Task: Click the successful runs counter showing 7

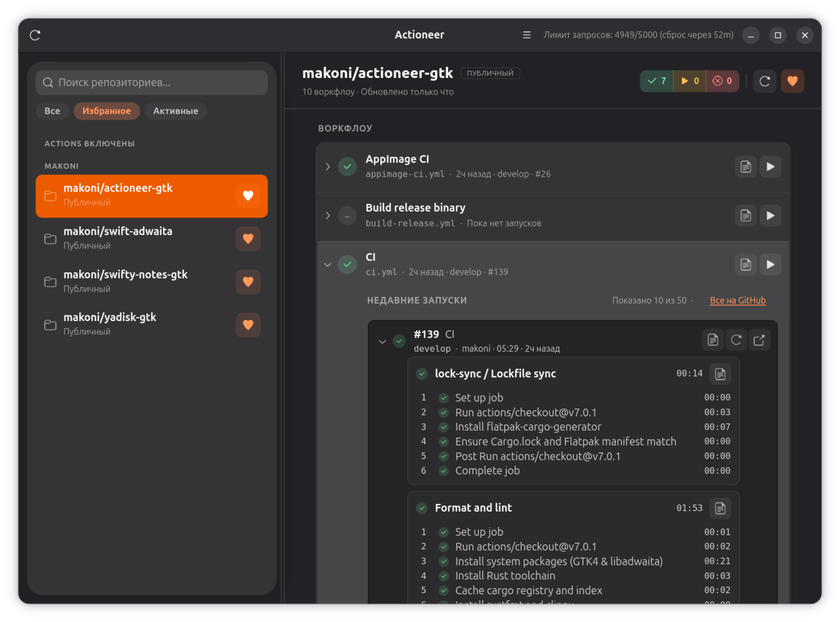Action: coord(657,81)
